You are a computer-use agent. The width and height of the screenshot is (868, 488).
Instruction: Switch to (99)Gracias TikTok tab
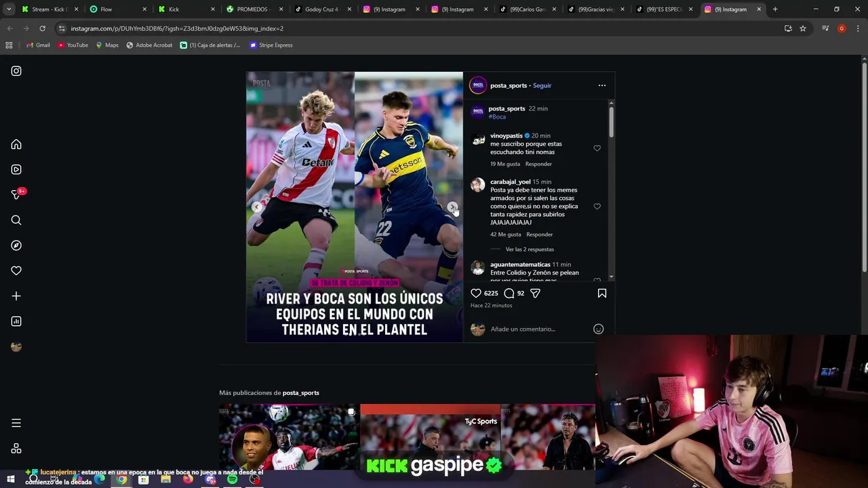tap(595, 9)
